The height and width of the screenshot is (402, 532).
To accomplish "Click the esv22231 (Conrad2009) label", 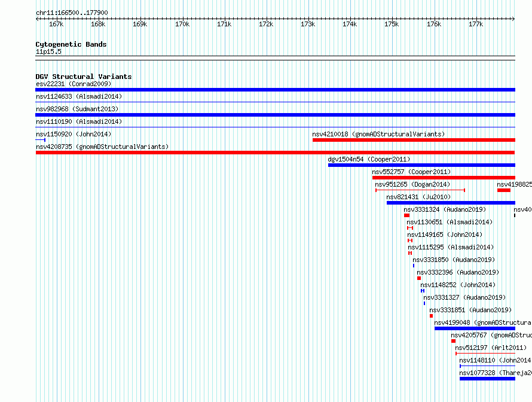I will pyautogui.click(x=74, y=84).
